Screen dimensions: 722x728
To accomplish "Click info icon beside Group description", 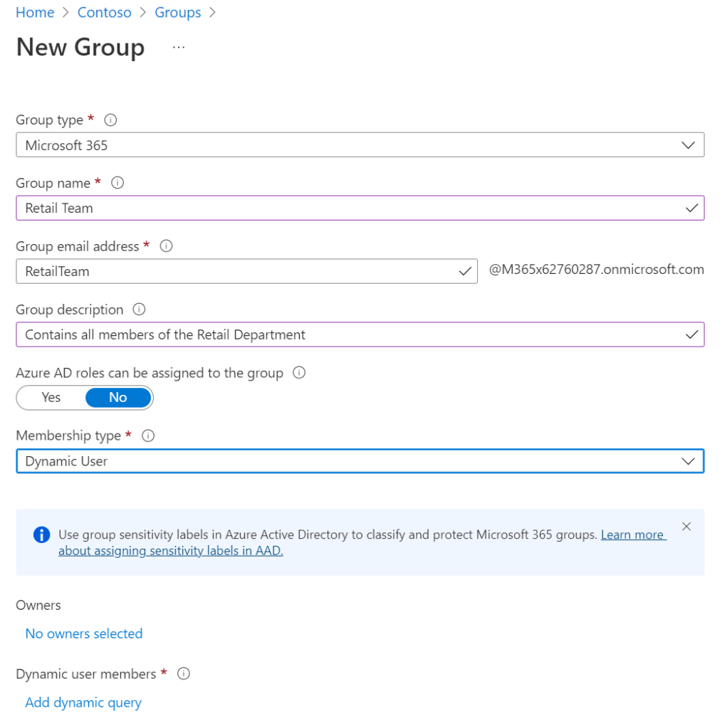I will point(140,310).
